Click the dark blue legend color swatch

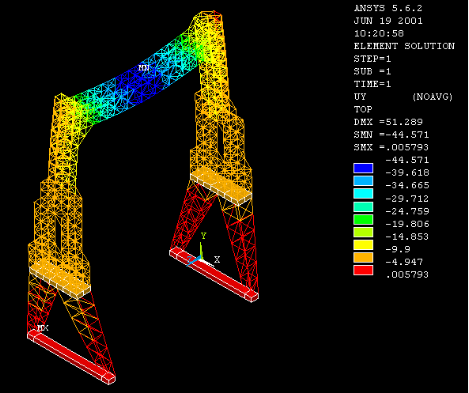[363, 168]
